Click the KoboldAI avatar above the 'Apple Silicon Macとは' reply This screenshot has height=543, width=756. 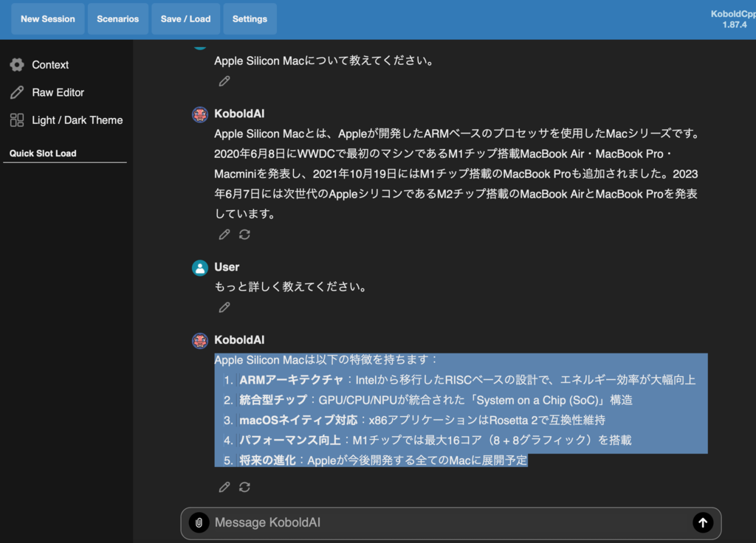click(x=200, y=114)
